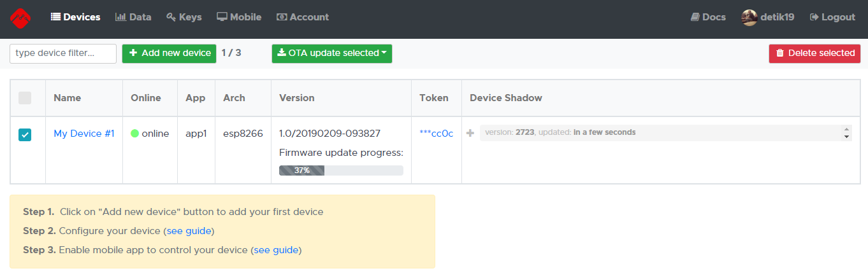Toggle the select-all checkbox in table header

[25, 98]
